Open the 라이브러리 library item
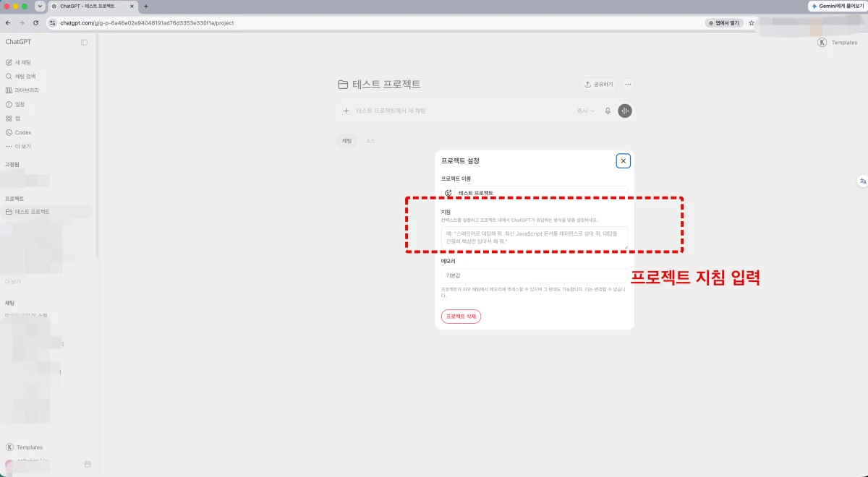 [22, 90]
